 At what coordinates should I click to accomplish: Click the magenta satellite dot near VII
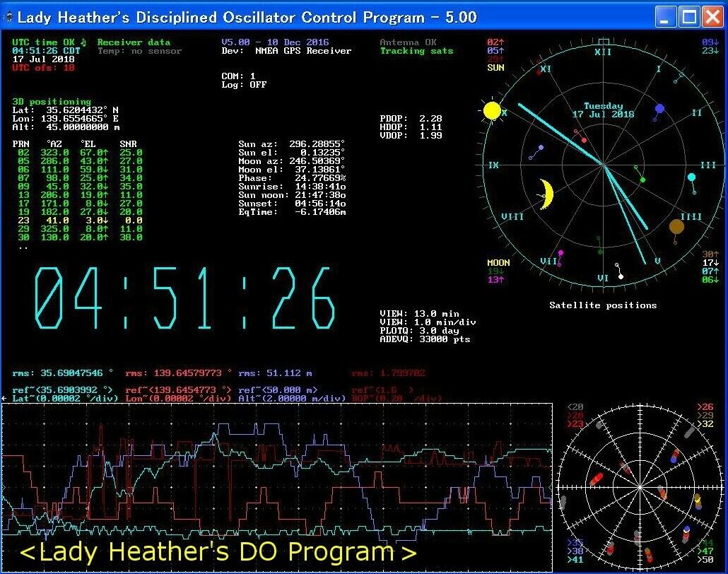tap(561, 252)
